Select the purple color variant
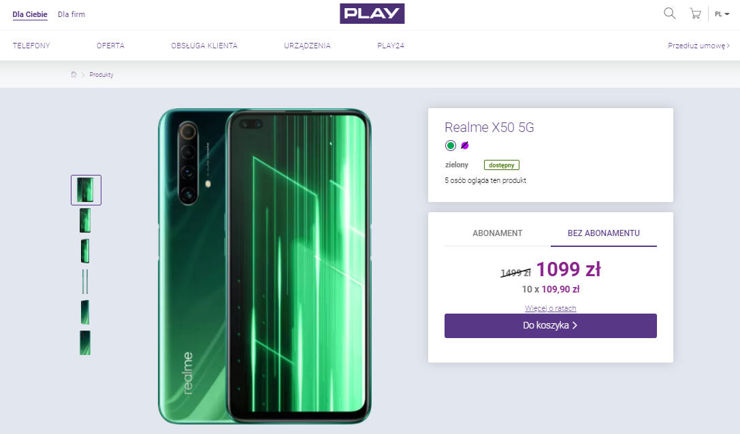 (x=464, y=145)
